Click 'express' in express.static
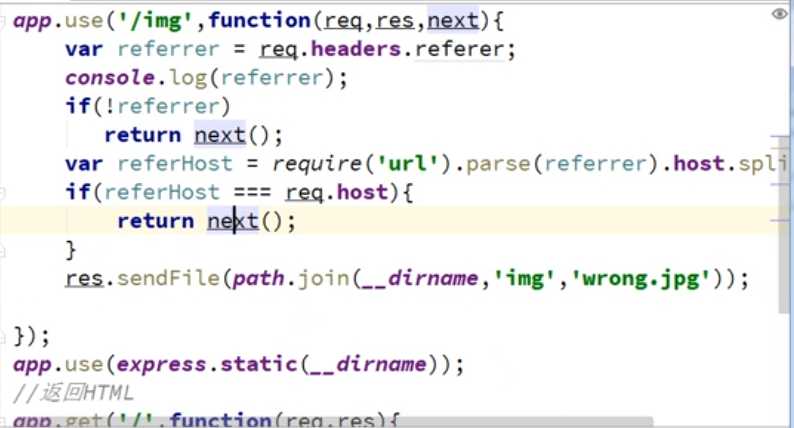The image size is (794, 428). coord(162,365)
